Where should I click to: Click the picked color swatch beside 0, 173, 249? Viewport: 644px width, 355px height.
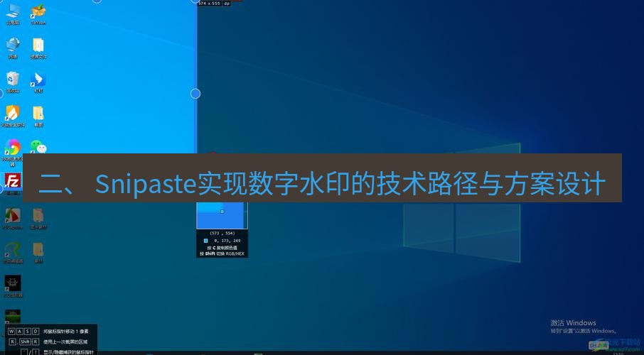click(x=205, y=241)
